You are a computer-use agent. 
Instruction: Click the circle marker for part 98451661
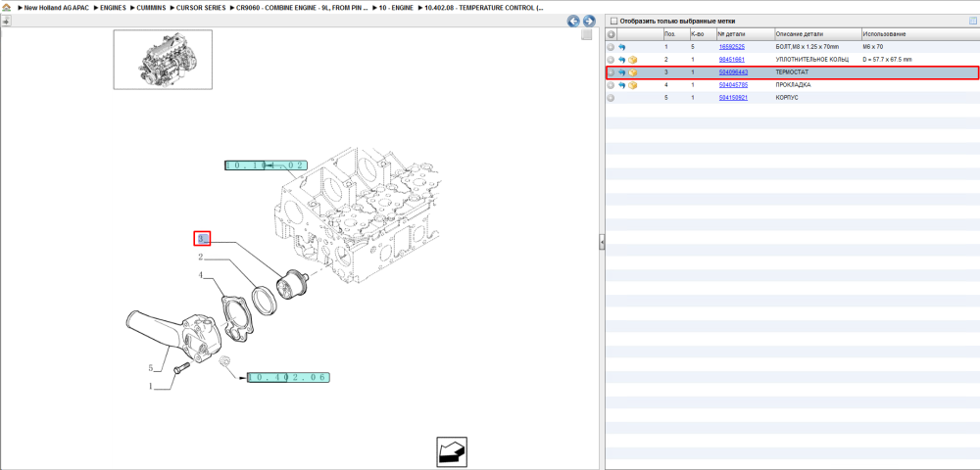[611, 60]
